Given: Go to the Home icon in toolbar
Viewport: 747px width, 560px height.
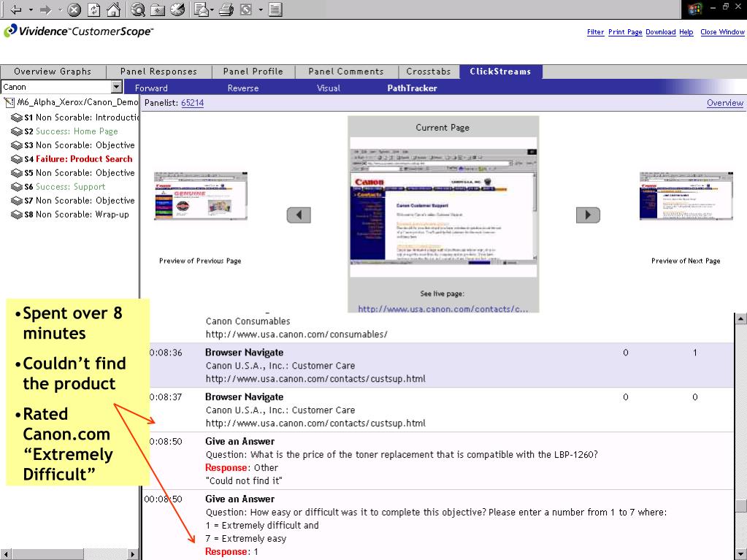Looking at the screenshot, I should pyautogui.click(x=113, y=9).
